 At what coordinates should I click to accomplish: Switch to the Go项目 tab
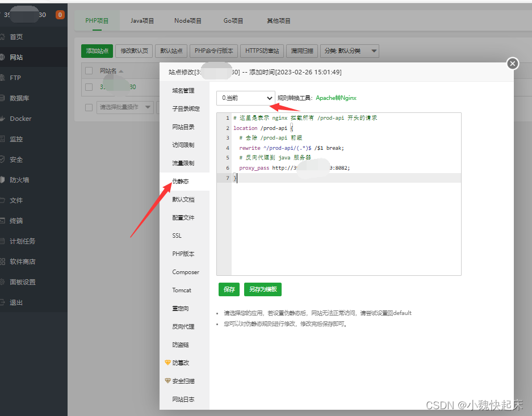[x=233, y=20]
